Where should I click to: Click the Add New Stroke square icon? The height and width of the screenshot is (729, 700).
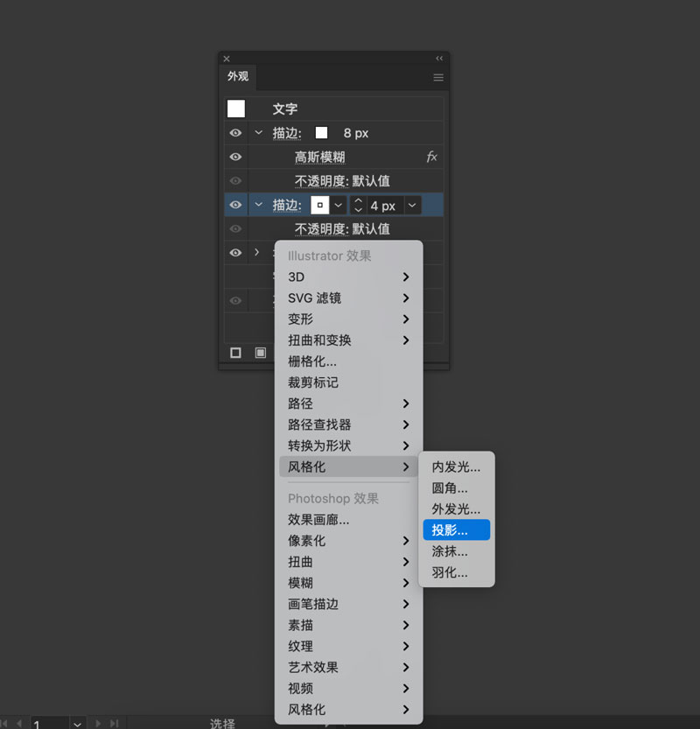235,353
